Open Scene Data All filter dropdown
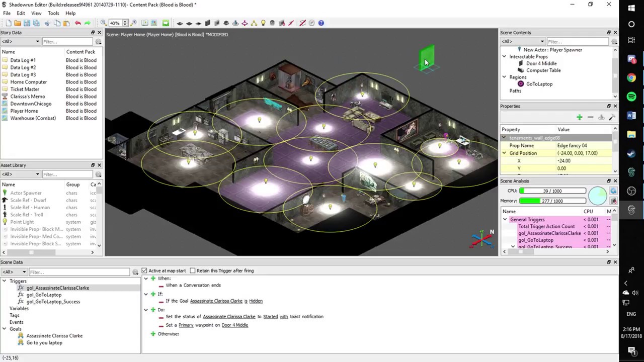Screen dimensions: 644x362 pyautogui.click(x=14, y=272)
